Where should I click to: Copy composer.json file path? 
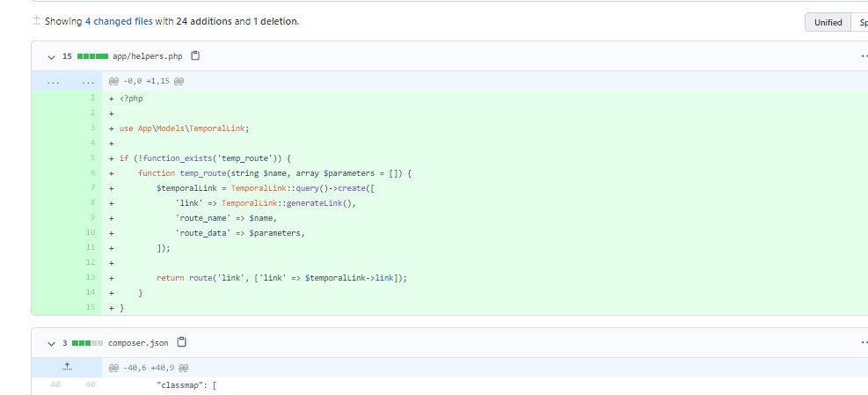181,342
